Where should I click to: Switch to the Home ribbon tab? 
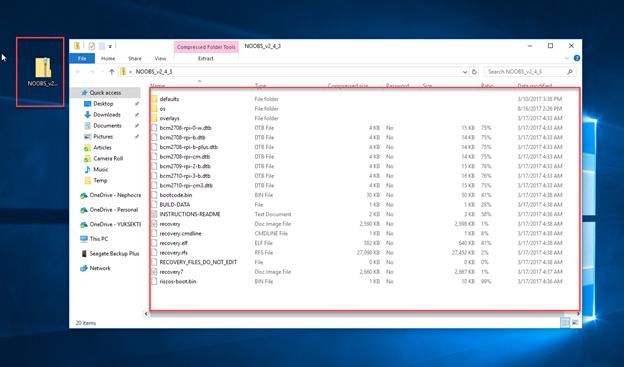(108, 59)
